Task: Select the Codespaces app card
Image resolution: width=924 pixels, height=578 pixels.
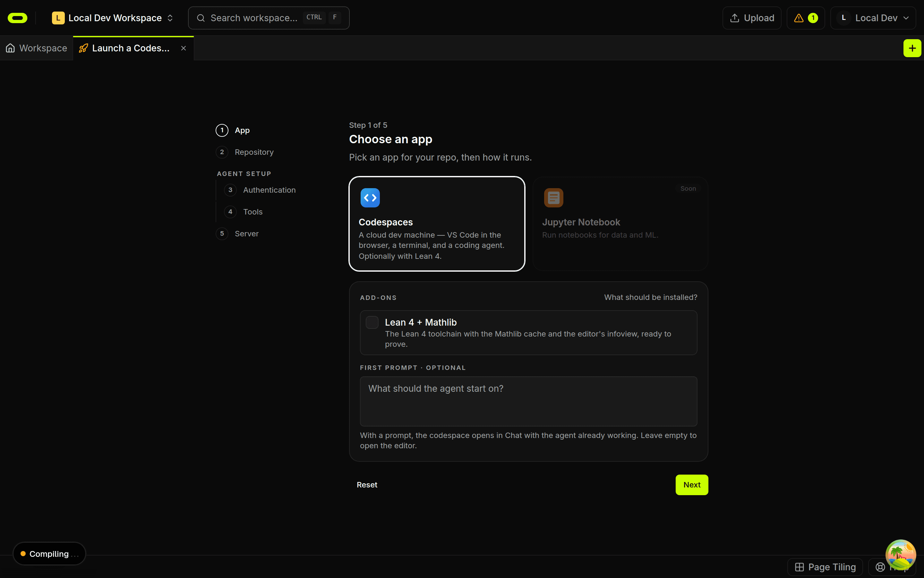Action: pos(437,224)
